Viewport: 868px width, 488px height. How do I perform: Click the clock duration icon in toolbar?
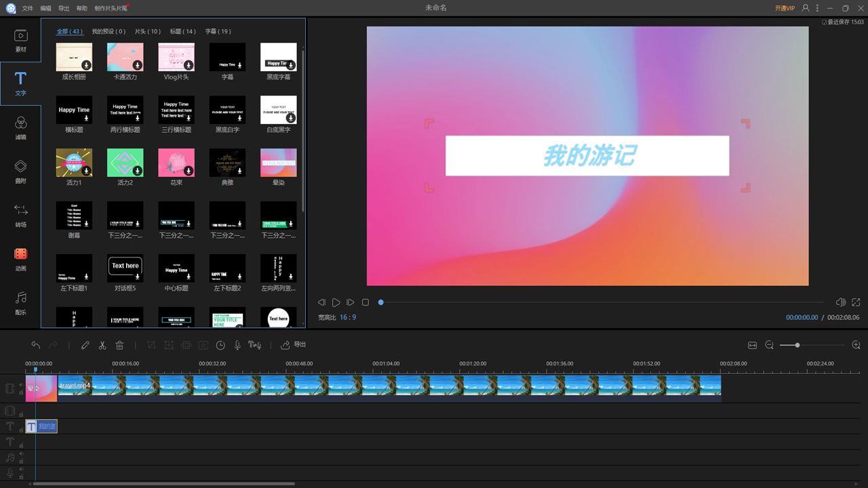click(x=220, y=345)
